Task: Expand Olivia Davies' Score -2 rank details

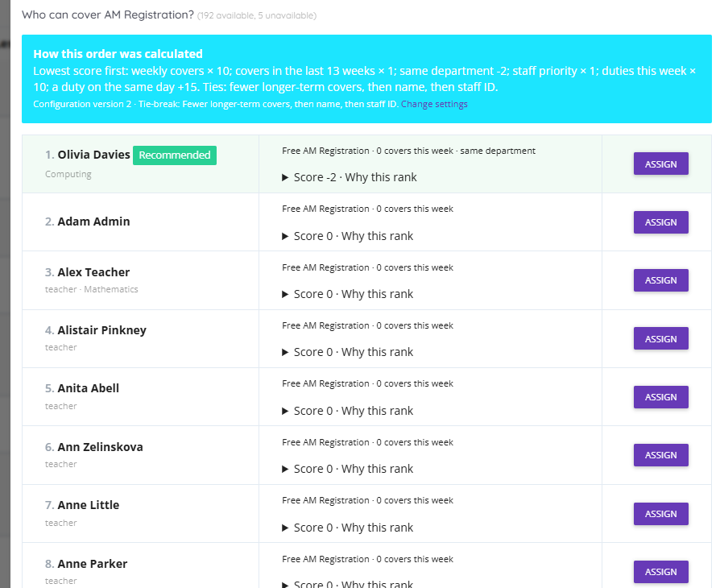Action: tap(350, 177)
